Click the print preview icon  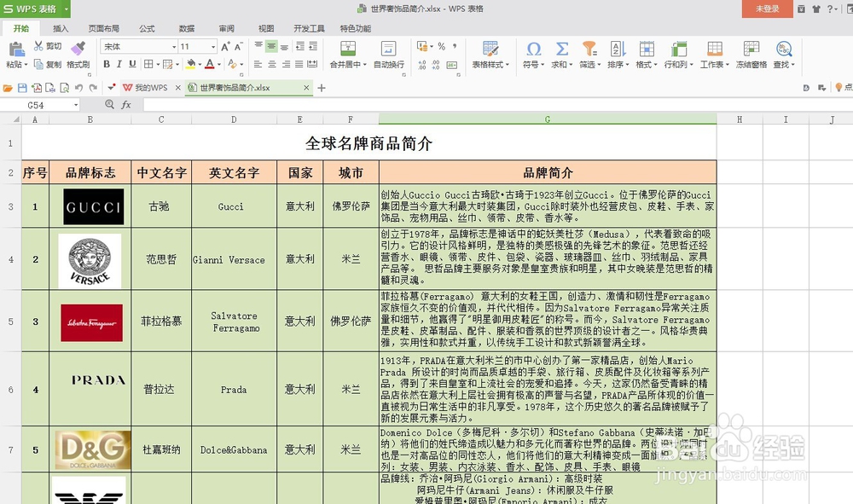64,88
